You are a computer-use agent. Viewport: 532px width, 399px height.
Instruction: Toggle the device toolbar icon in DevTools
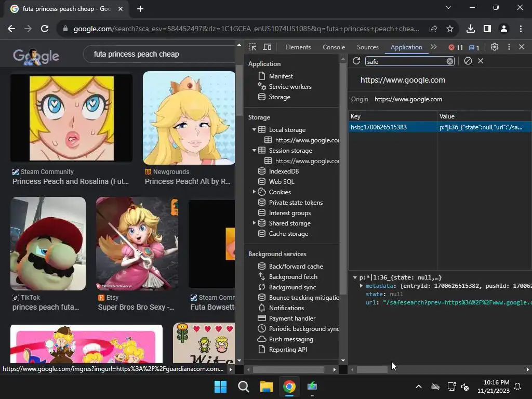pos(268,47)
